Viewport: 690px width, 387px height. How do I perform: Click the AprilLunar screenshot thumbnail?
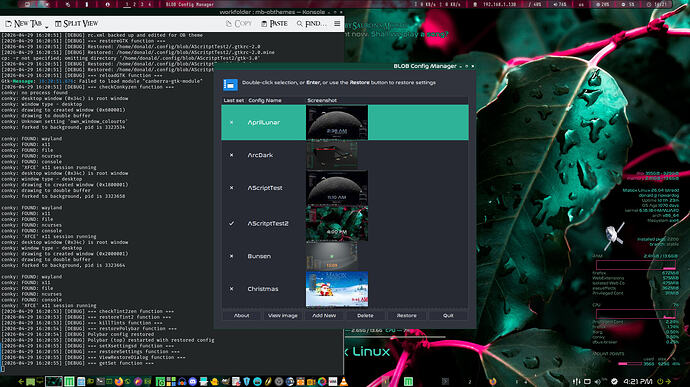[x=337, y=122]
